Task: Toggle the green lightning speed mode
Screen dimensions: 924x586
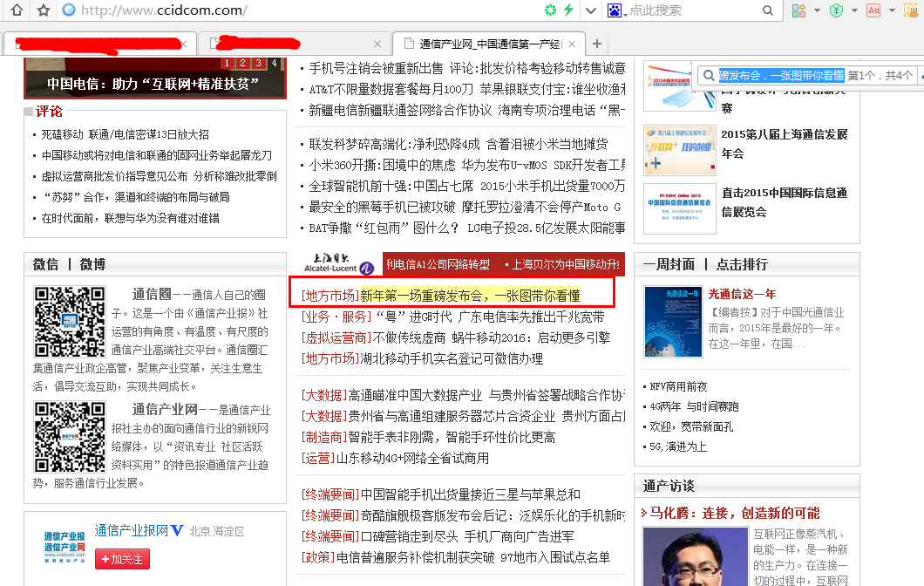Action: [x=568, y=10]
